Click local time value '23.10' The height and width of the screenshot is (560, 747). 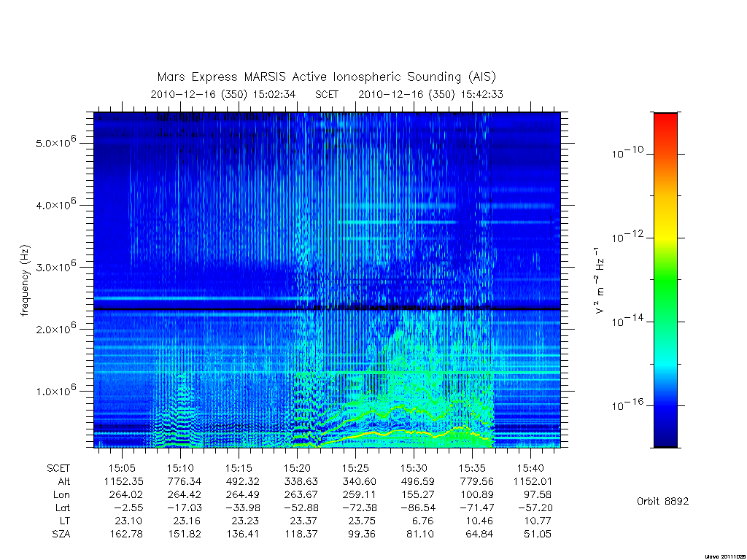(x=128, y=521)
